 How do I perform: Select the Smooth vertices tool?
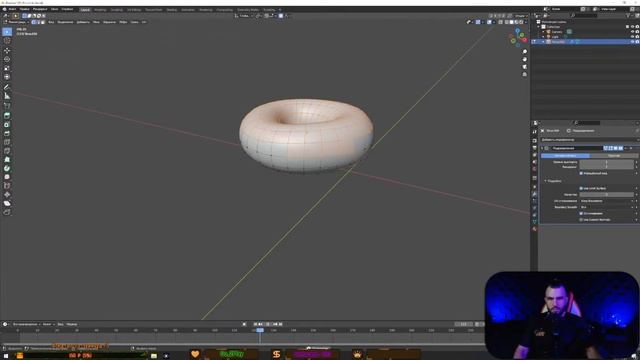click(x=7, y=177)
